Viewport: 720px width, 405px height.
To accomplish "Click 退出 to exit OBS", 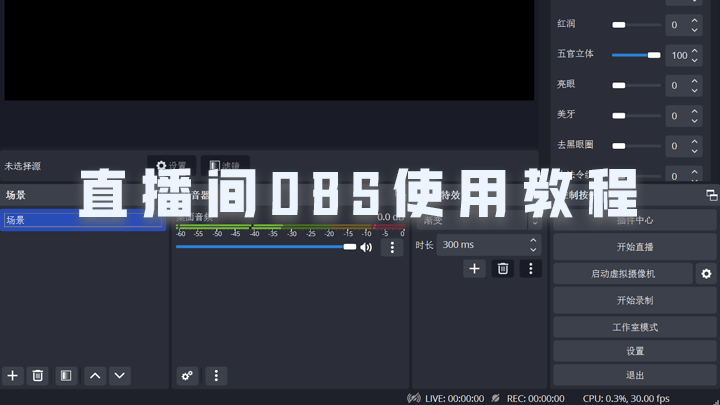I will click(x=635, y=375).
